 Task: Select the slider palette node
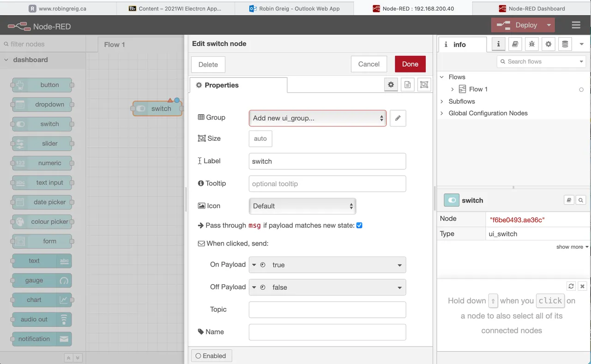[42, 143]
